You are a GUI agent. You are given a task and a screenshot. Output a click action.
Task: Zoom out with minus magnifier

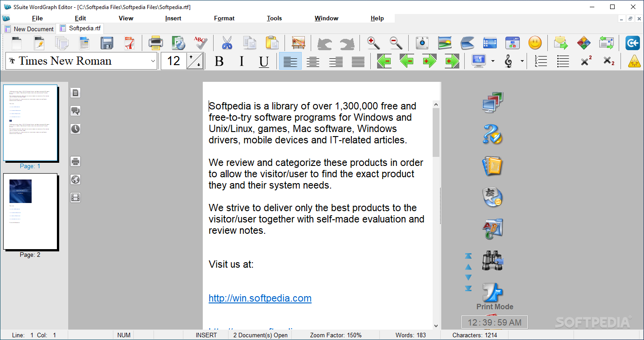pyautogui.click(x=396, y=43)
